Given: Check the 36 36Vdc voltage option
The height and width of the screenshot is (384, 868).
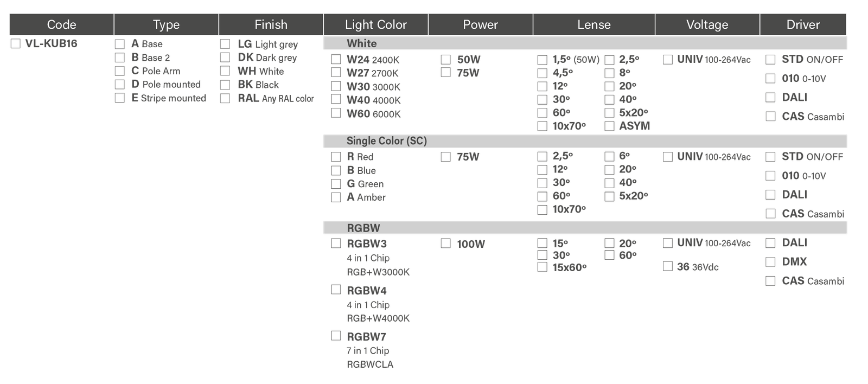Looking at the screenshot, I should pos(668,266).
